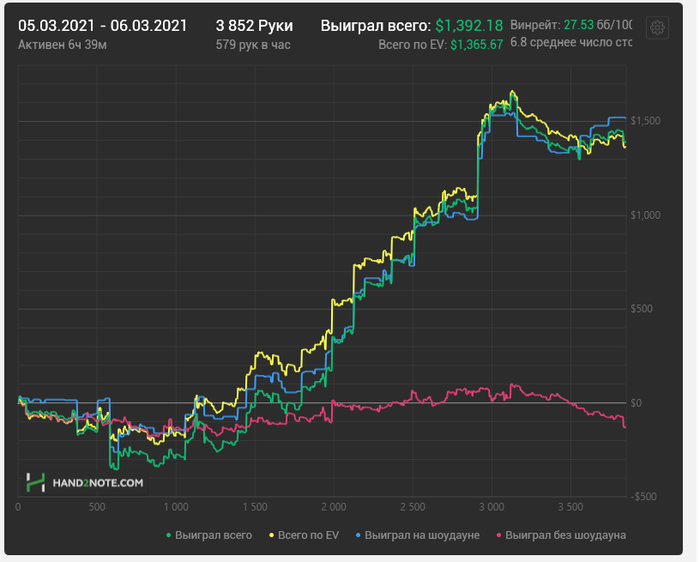Click the pink legend dot for non-showdown line
This screenshot has width=700, height=562.
(x=499, y=535)
